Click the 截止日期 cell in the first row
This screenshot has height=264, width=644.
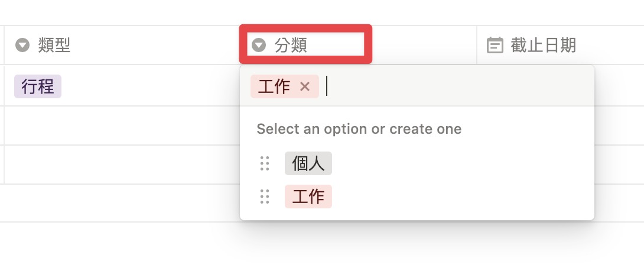coord(619,85)
